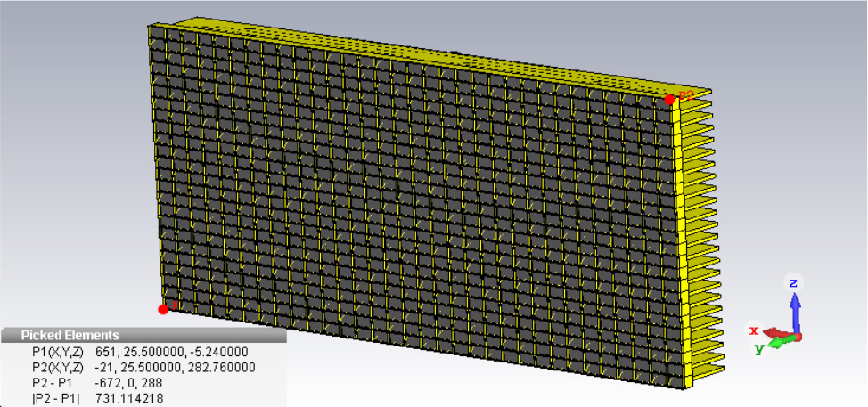Click the y label on the axis triad
This screenshot has width=868, height=407.
pos(759,348)
